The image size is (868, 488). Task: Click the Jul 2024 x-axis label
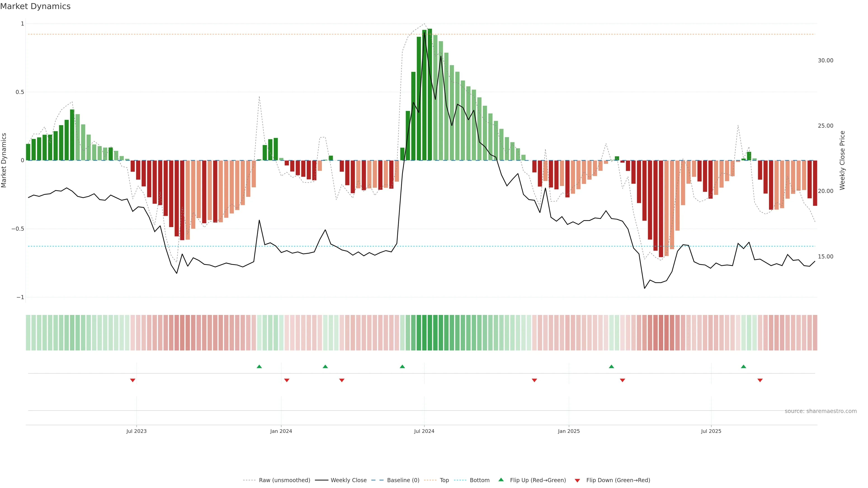click(424, 431)
